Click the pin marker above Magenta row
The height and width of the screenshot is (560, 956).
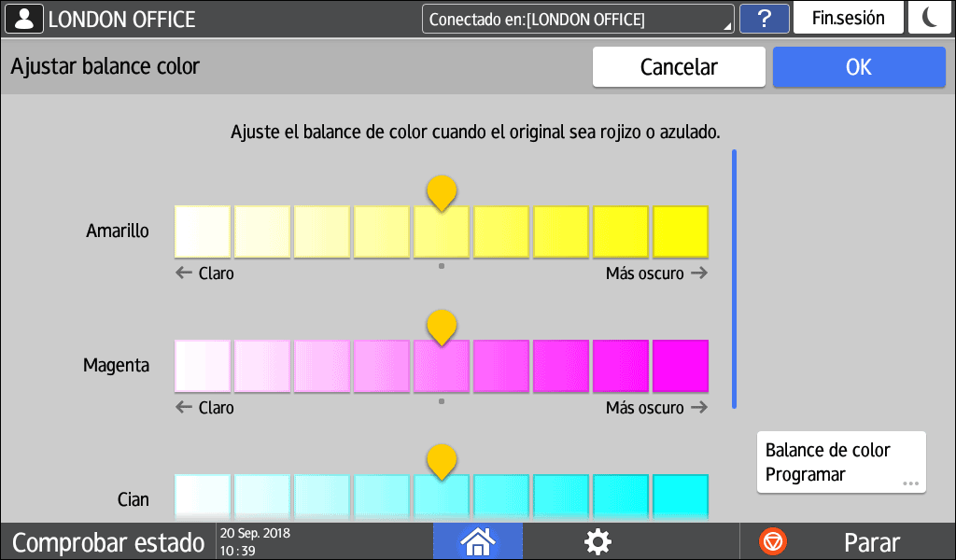(441, 327)
